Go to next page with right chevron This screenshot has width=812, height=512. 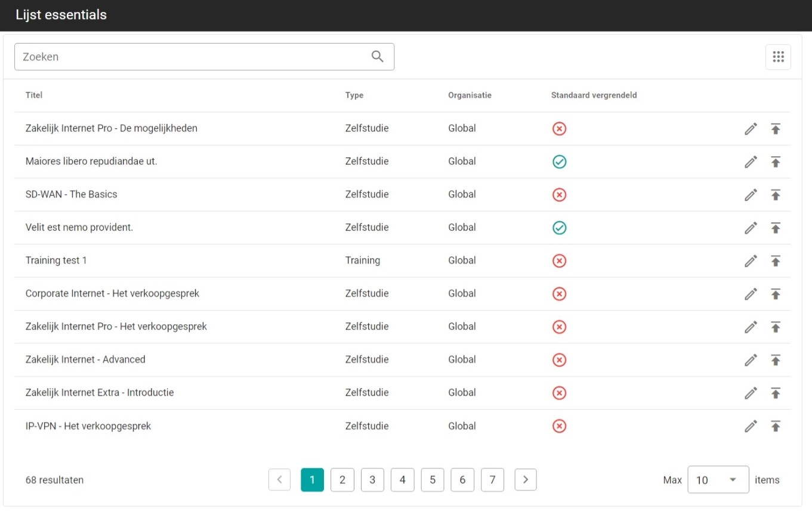[x=525, y=480]
